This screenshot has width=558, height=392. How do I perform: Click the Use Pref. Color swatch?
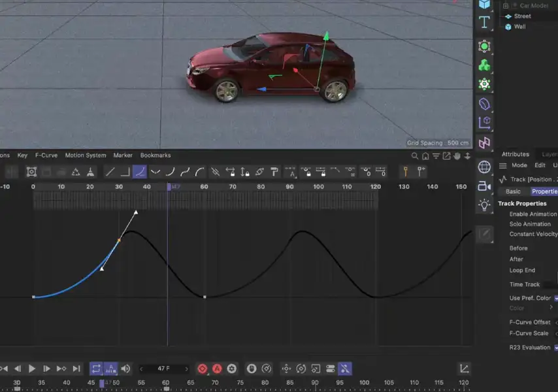555,297
